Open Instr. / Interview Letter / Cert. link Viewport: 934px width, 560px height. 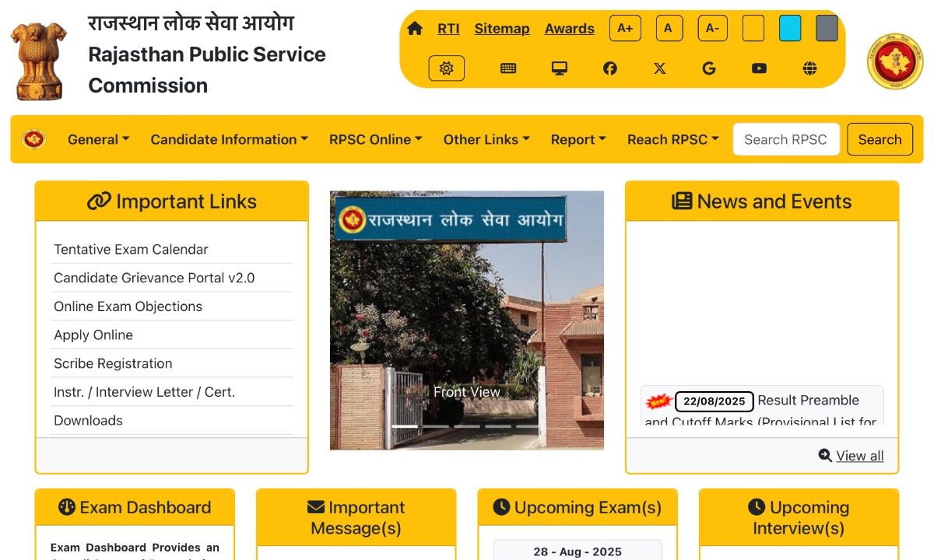pyautogui.click(x=144, y=392)
